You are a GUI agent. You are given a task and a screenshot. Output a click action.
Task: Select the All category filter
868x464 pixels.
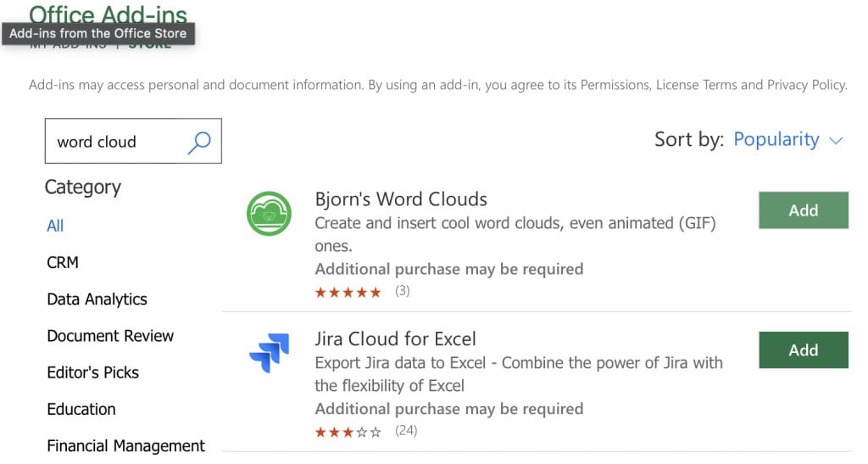(x=55, y=226)
